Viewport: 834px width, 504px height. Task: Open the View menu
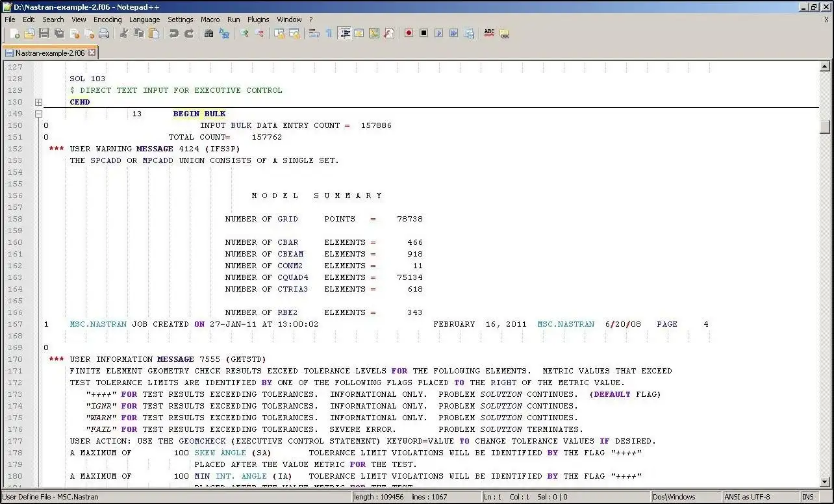pos(79,19)
